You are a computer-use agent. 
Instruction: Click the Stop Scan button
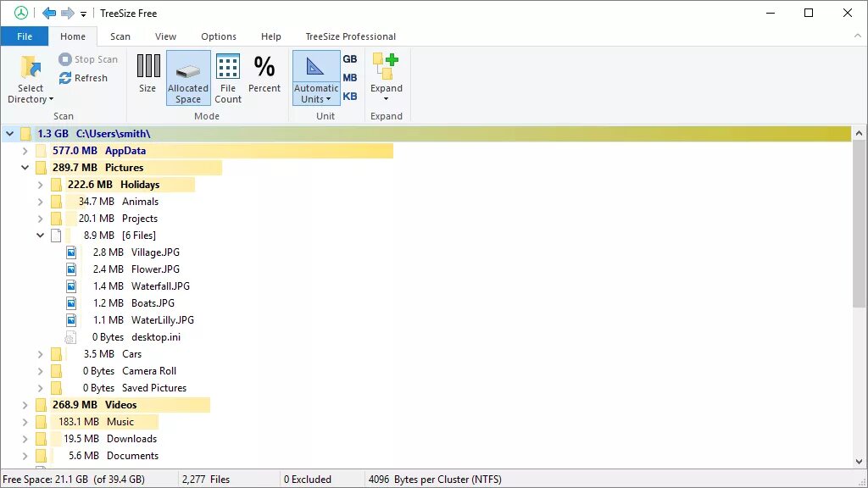(x=88, y=59)
